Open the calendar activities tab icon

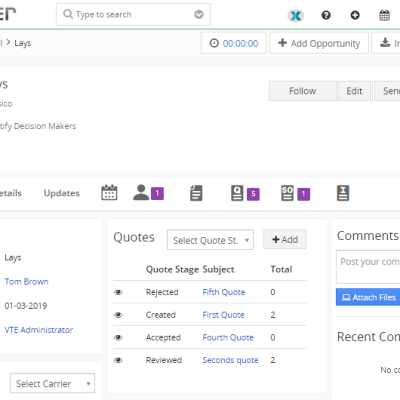[109, 192]
